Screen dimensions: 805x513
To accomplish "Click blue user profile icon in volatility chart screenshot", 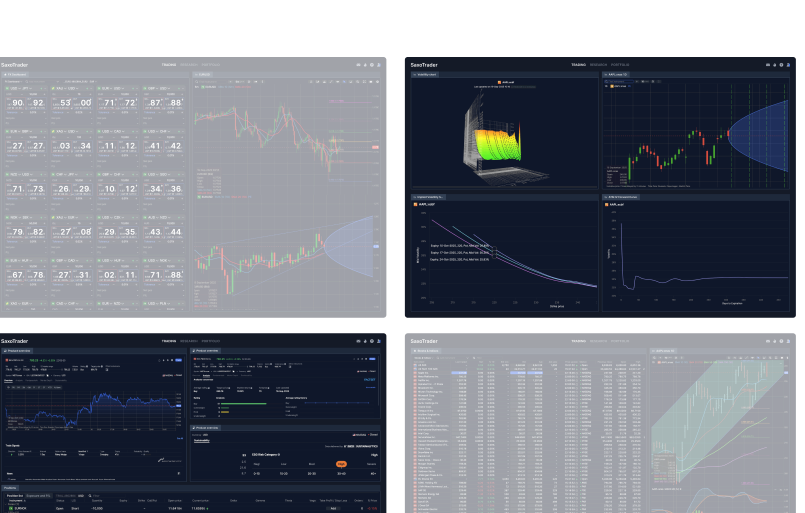I will (x=788, y=65).
